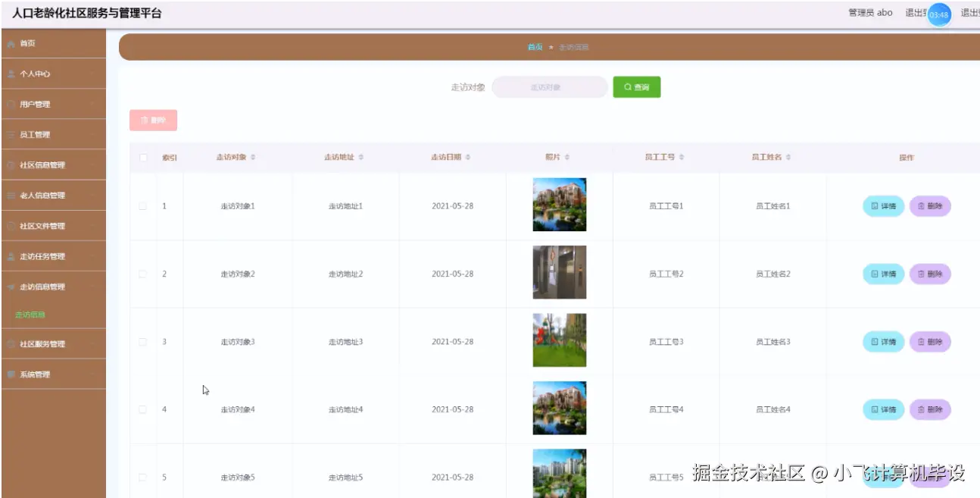This screenshot has width=980, height=498.
Task: Click the cell 员工工号4
Action: (x=666, y=409)
